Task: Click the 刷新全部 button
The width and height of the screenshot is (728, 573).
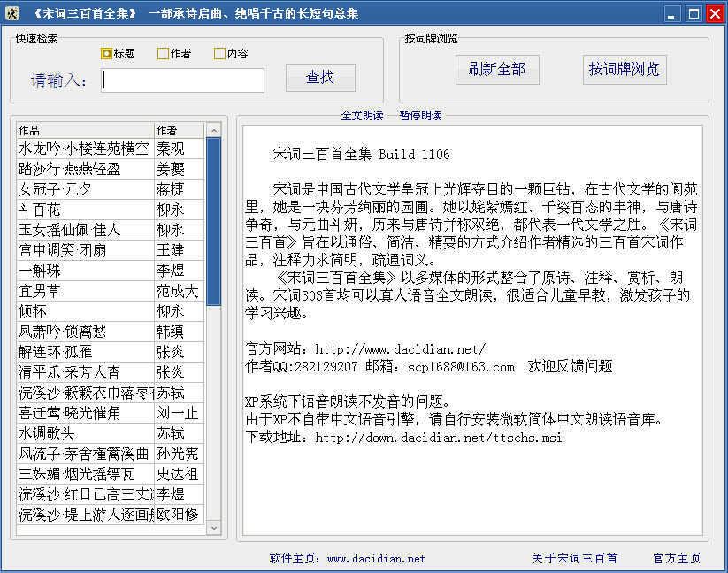Action: 497,69
